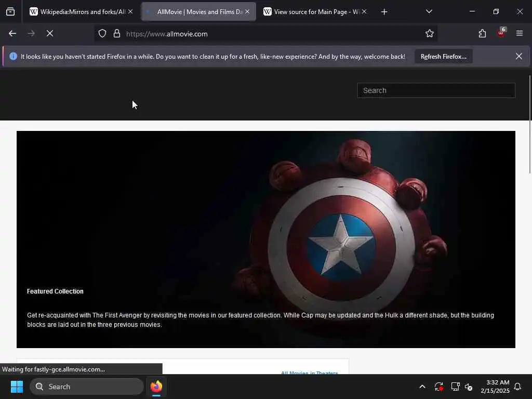
Task: Click the info icon in notification bar
Action: click(x=13, y=56)
